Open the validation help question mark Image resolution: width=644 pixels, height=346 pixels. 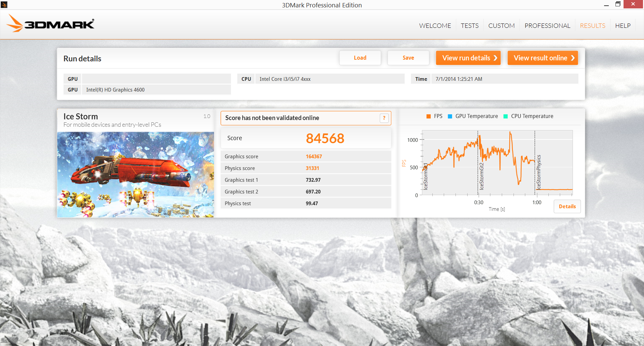tap(384, 118)
